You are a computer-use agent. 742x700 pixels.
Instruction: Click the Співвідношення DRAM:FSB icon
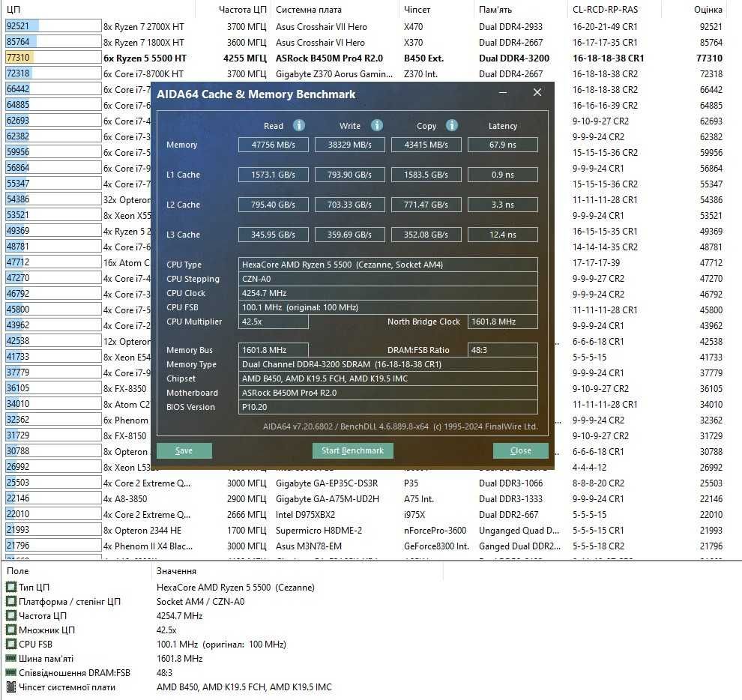pyautogui.click(x=11, y=672)
